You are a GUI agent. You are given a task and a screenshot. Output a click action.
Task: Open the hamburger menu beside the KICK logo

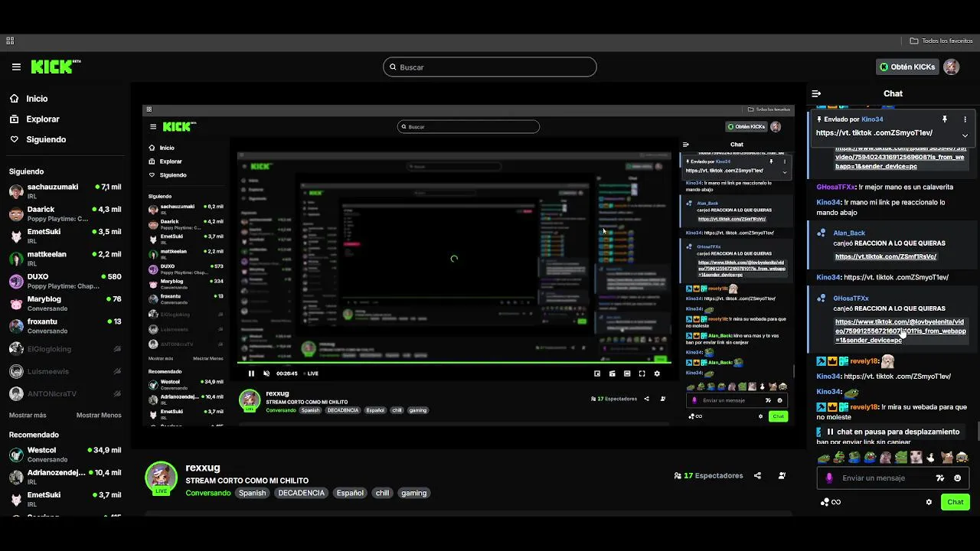[x=16, y=67]
